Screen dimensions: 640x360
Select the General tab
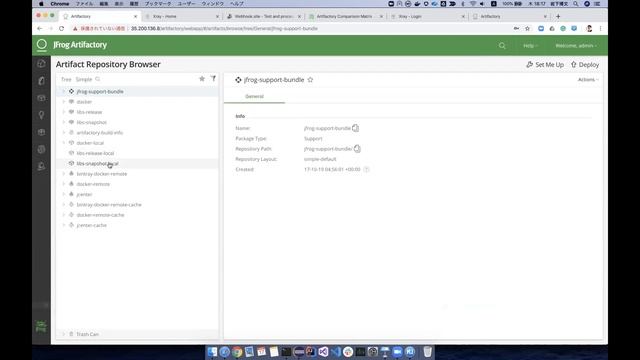click(254, 96)
